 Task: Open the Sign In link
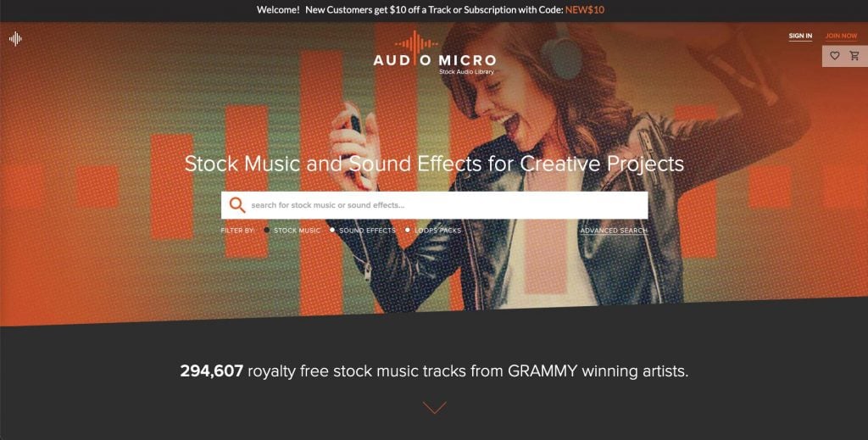[x=800, y=36]
